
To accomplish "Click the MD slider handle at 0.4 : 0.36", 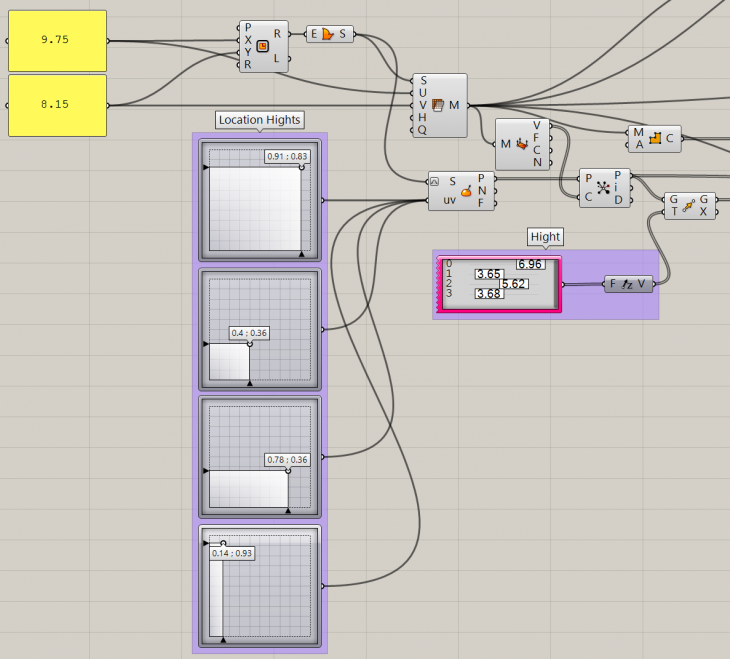I will (250, 344).
